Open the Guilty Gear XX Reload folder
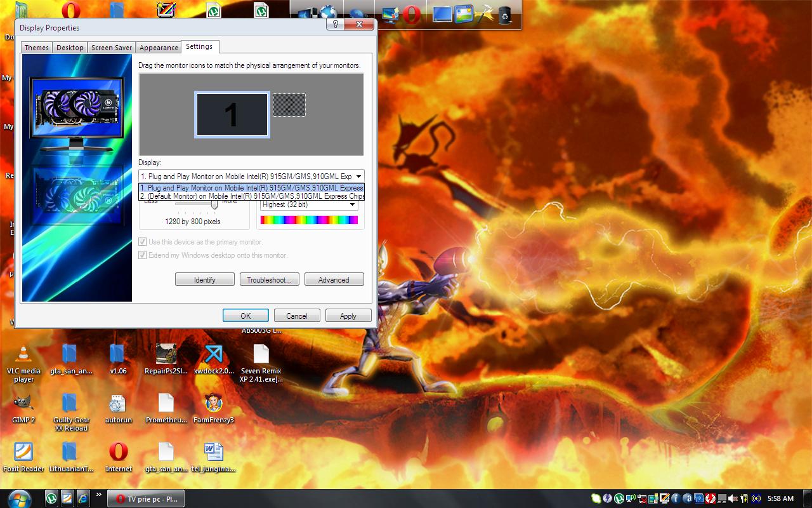The height and width of the screenshot is (508, 812). coord(71,411)
